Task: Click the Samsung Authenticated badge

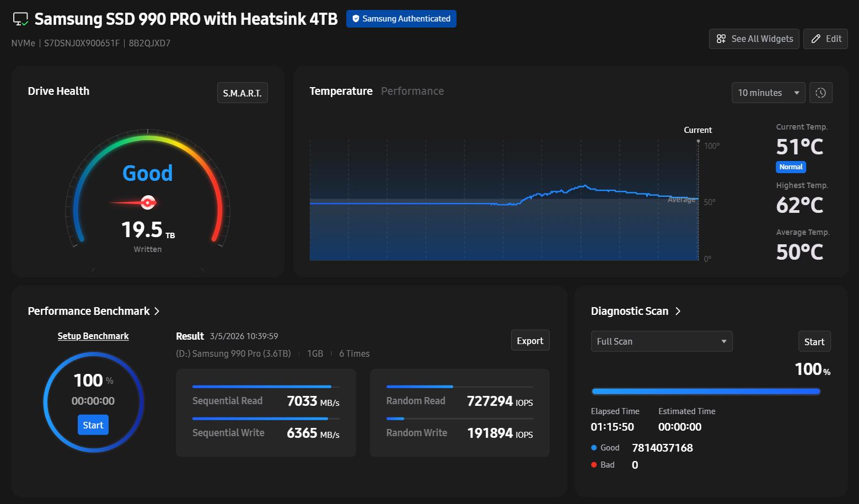Action: pos(401,19)
